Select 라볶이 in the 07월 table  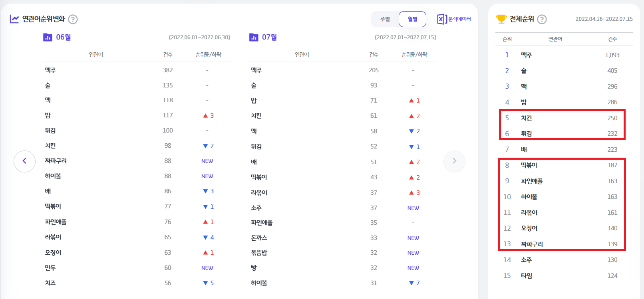click(259, 193)
